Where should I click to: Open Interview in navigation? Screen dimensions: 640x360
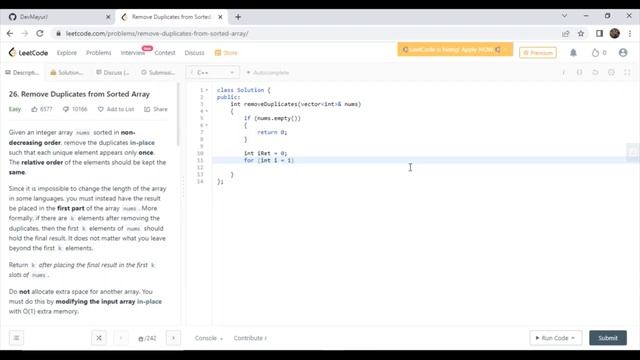point(132,53)
